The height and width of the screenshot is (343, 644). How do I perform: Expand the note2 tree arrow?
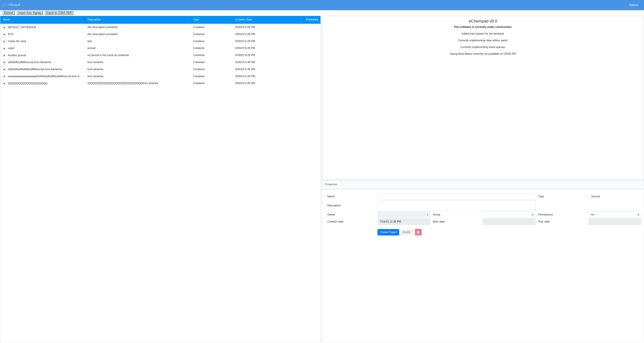click(4, 48)
